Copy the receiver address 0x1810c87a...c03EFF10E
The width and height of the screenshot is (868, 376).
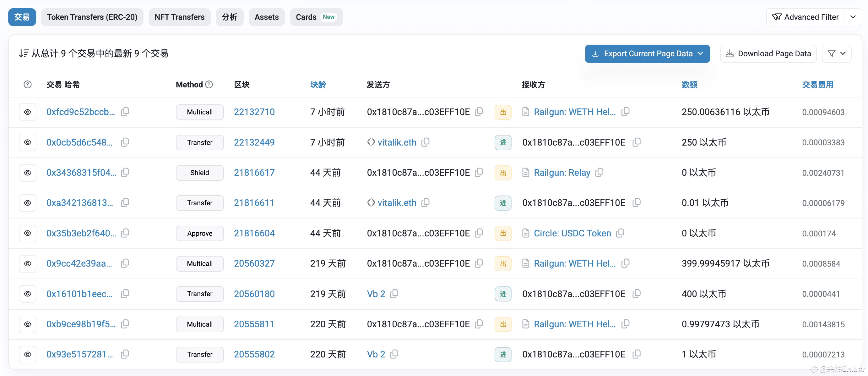pyautogui.click(x=637, y=142)
